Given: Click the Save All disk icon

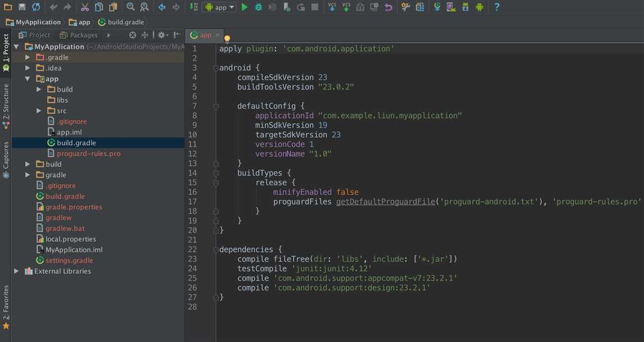Looking at the screenshot, I should pos(22,7).
